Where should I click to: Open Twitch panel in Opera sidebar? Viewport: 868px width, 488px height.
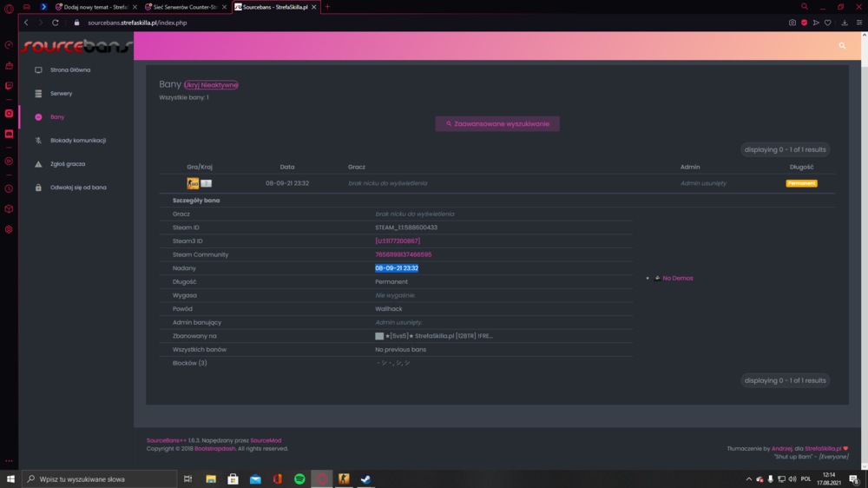coord(9,86)
